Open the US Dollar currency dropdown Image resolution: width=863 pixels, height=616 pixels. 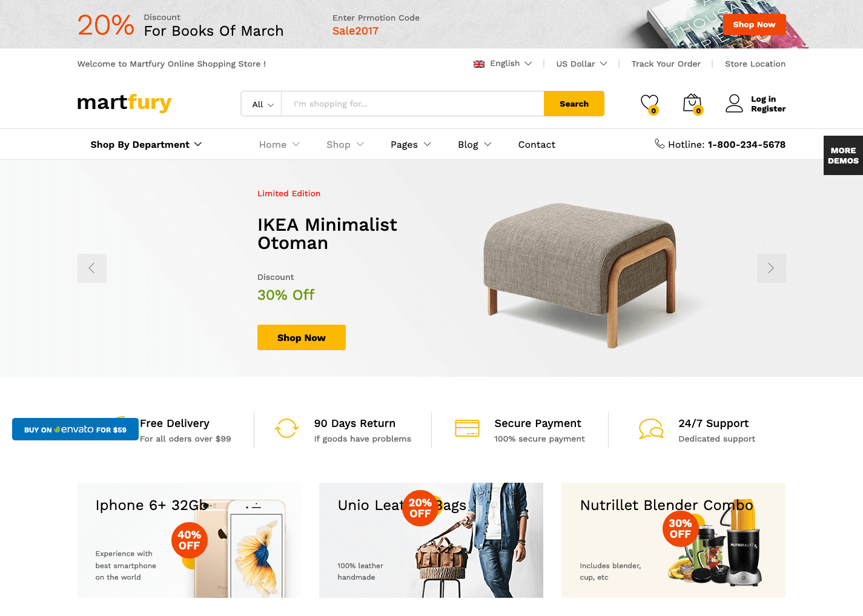581,64
